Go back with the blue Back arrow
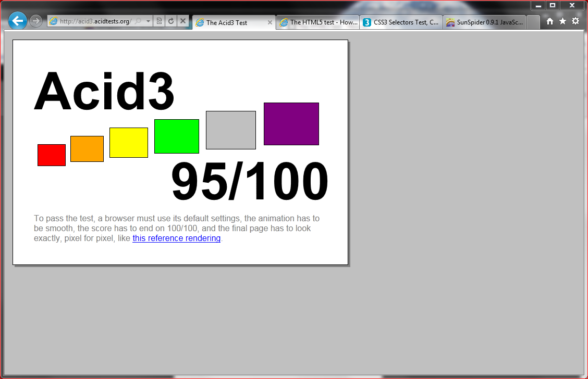This screenshot has width=588, height=379. pos(18,21)
